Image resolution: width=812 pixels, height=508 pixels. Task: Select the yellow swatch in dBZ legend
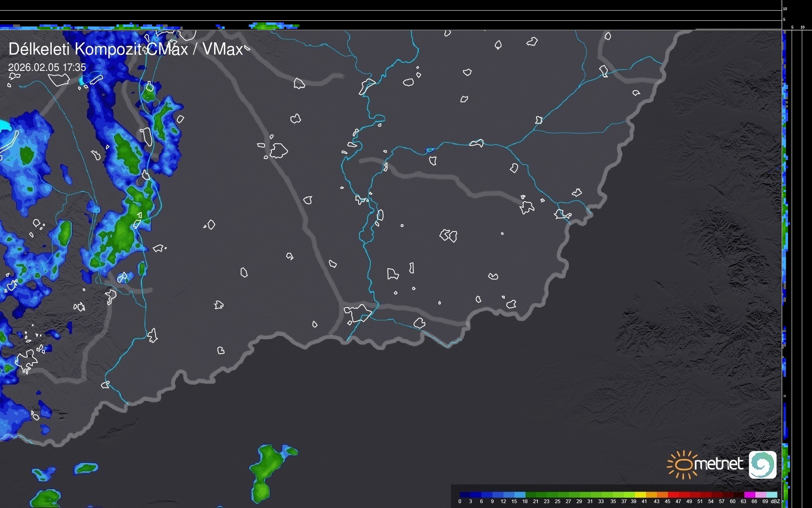coord(640,495)
